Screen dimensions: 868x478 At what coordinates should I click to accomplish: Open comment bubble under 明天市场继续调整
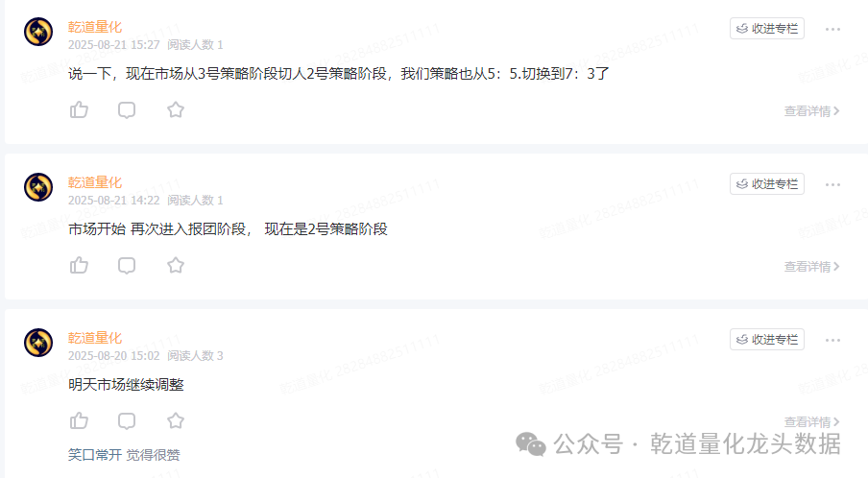click(x=127, y=420)
